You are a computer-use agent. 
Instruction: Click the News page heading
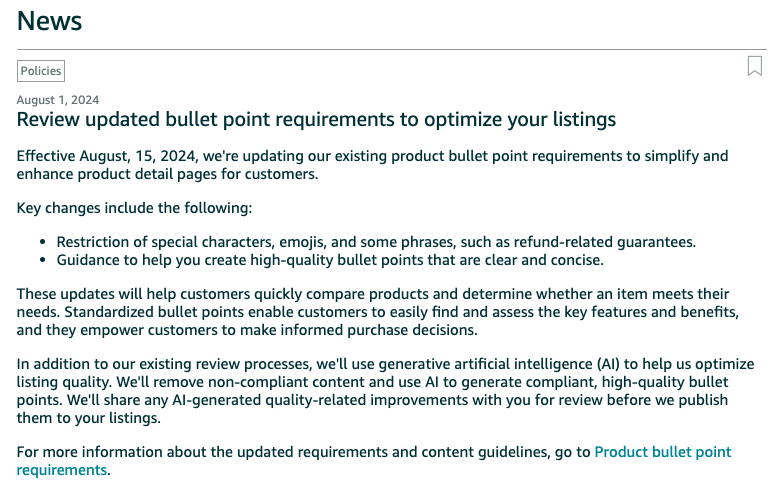click(49, 21)
